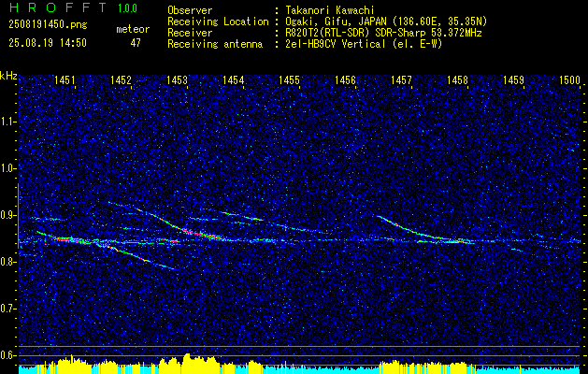Click the version number 1.0.0
Image resolution: width=588 pixels, height=374 pixels.
tap(127, 7)
